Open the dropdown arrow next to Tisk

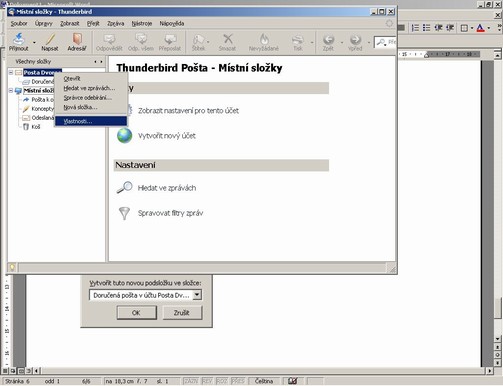312,43
